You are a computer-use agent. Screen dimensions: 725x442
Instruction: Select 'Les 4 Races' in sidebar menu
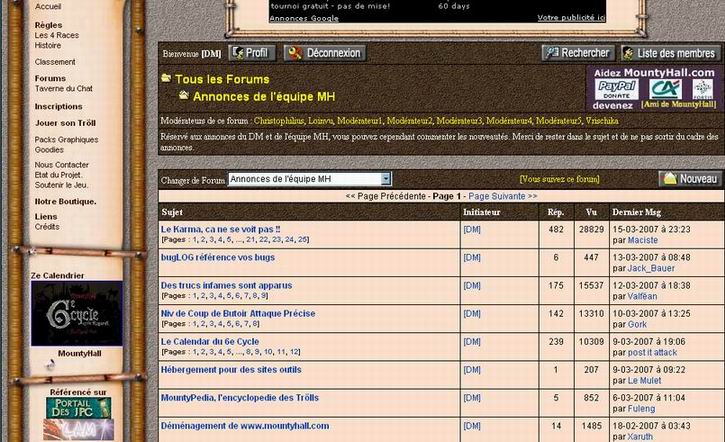tap(57, 35)
